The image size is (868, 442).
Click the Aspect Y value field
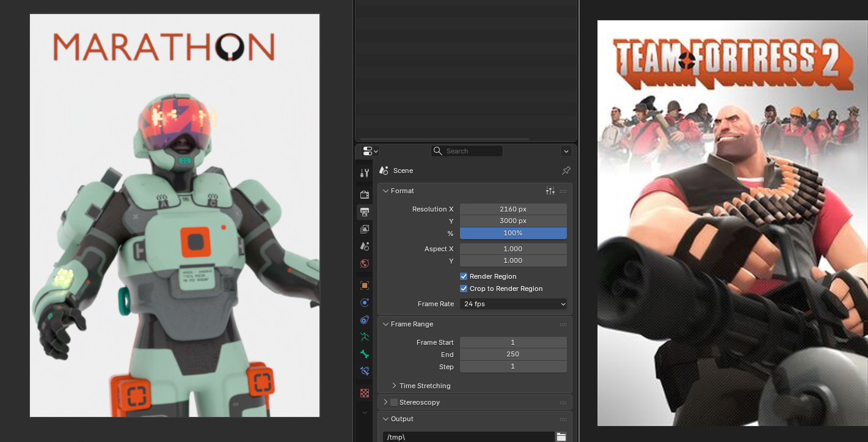513,260
